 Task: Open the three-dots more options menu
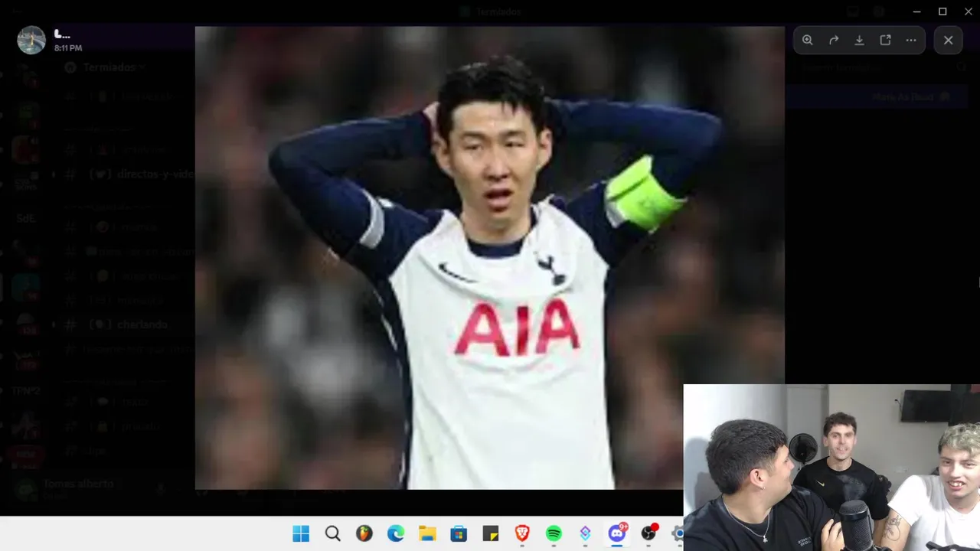(911, 41)
